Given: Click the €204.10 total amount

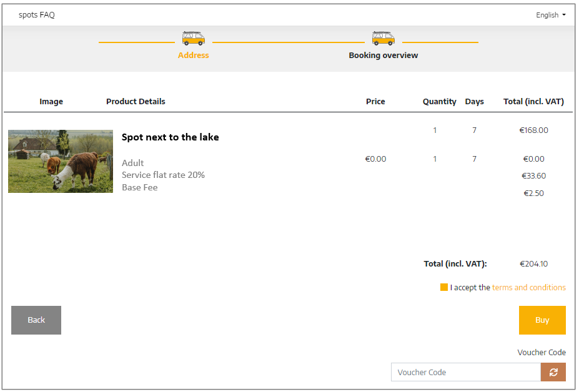Looking at the screenshot, I should pos(533,264).
